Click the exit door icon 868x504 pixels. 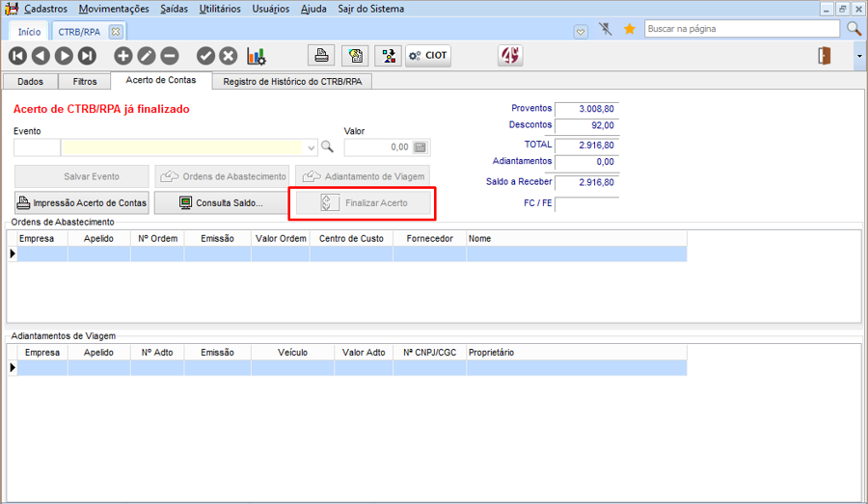point(825,55)
